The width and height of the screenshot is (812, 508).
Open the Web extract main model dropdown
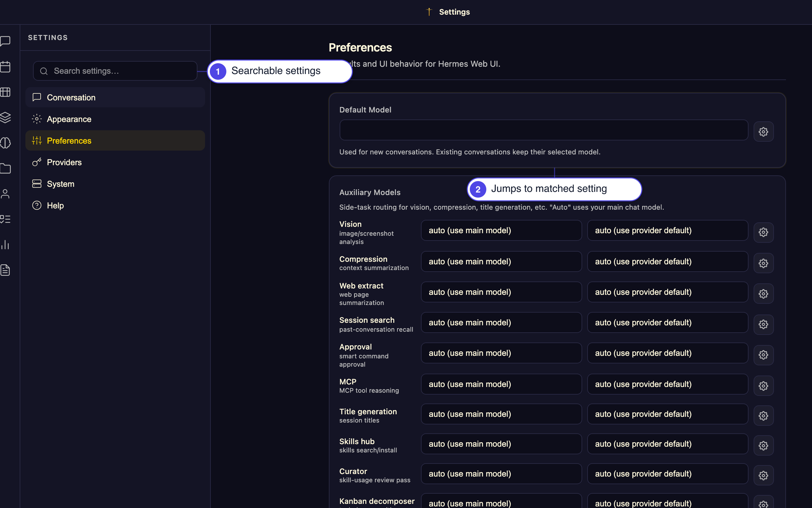(501, 292)
